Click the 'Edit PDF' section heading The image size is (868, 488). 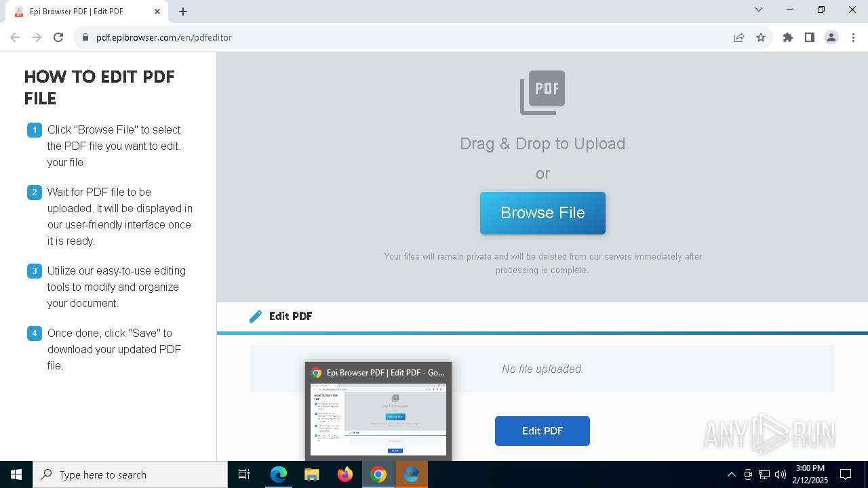pos(290,316)
